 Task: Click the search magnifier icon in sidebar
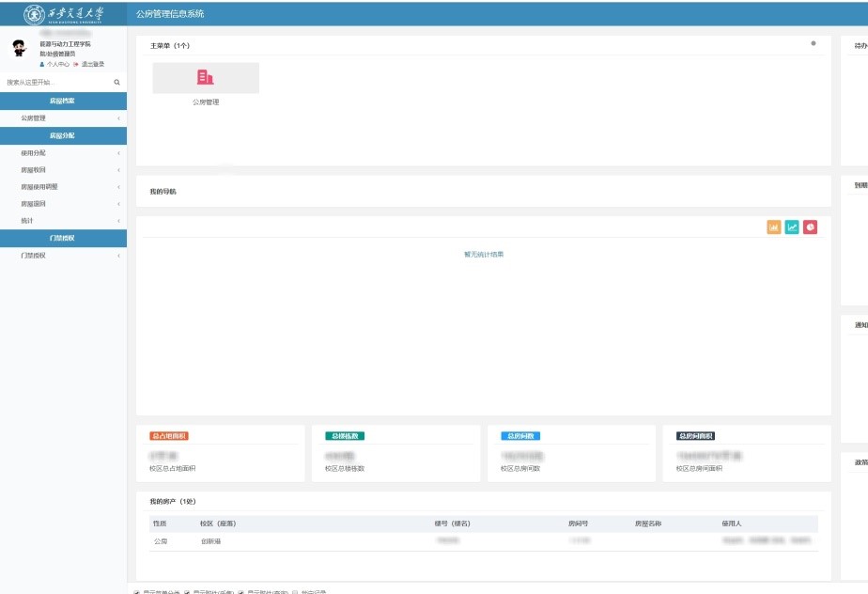[x=117, y=83]
